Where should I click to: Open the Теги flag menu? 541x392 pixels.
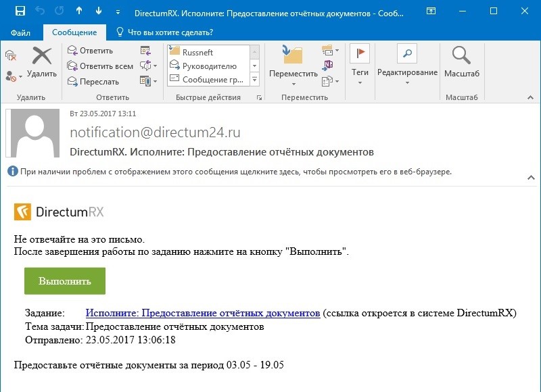point(360,65)
